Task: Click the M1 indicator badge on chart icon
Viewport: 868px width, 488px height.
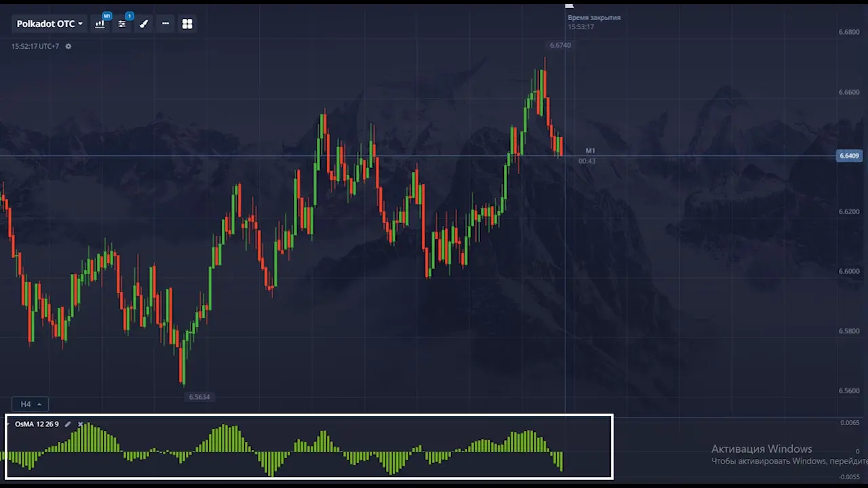Action: coord(106,16)
